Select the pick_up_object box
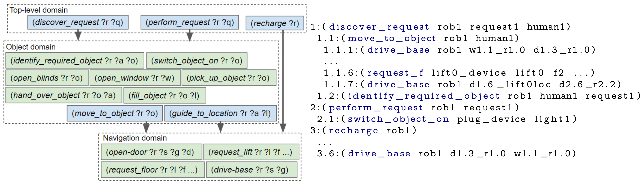This screenshot has width=644, height=184. [229, 78]
